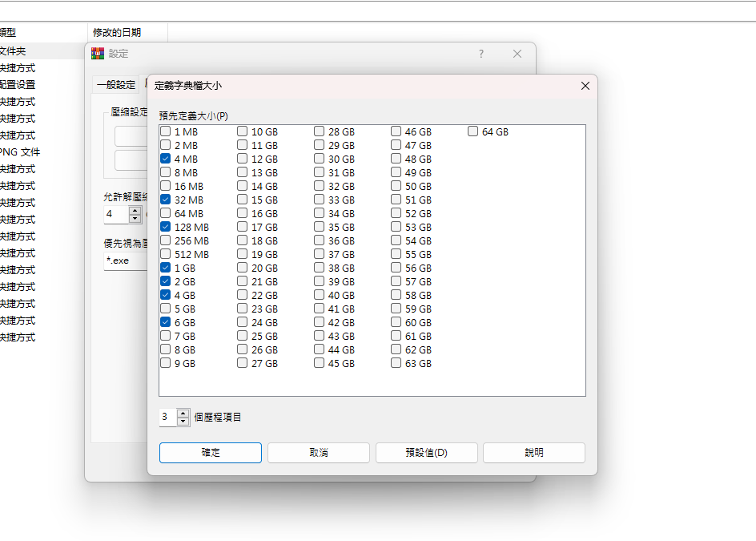Tick the 28 GB checkbox
The height and width of the screenshot is (541, 756).
pos(320,131)
